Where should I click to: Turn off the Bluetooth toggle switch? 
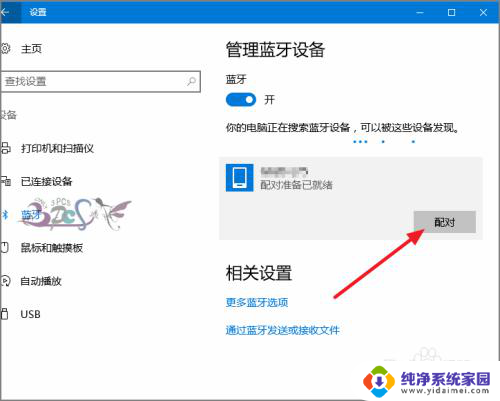pos(241,100)
